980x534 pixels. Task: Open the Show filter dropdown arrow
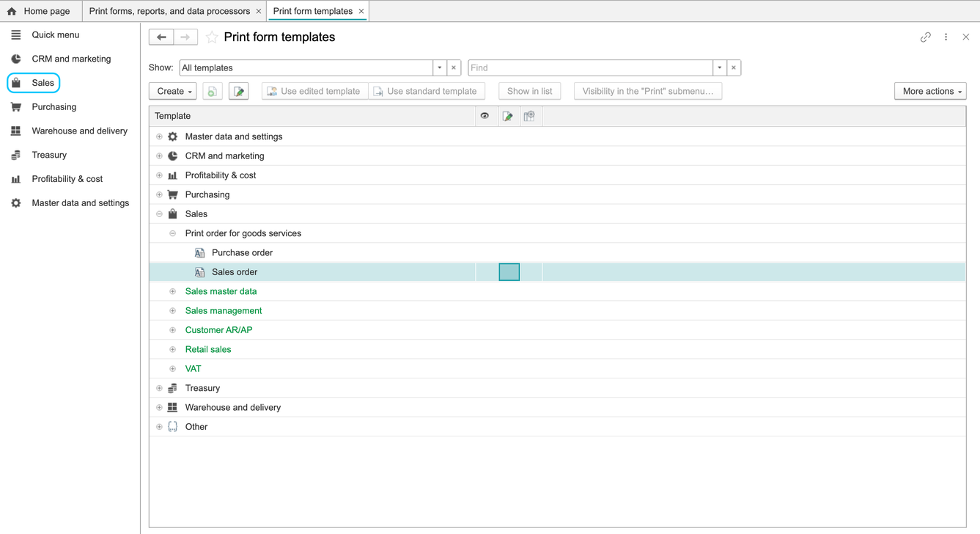click(440, 67)
